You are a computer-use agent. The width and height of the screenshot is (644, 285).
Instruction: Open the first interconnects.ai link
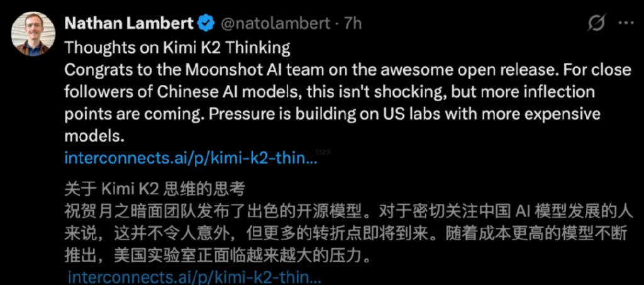click(190, 159)
